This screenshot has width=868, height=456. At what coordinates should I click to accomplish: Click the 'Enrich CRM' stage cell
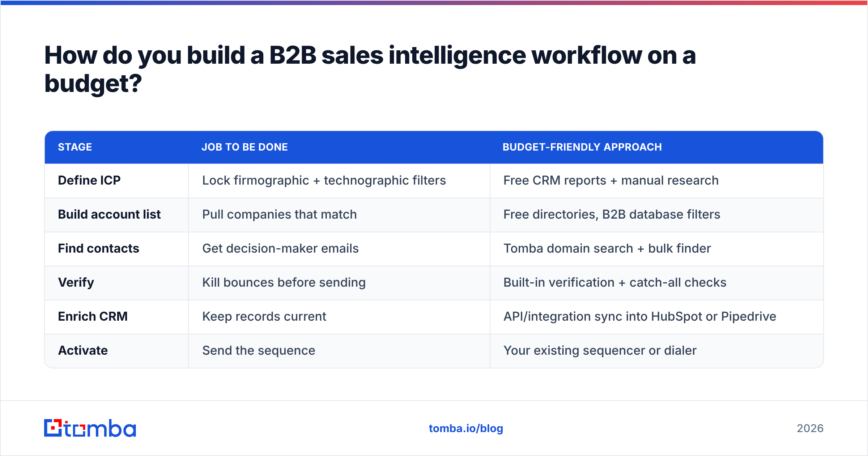pyautogui.click(x=116, y=317)
